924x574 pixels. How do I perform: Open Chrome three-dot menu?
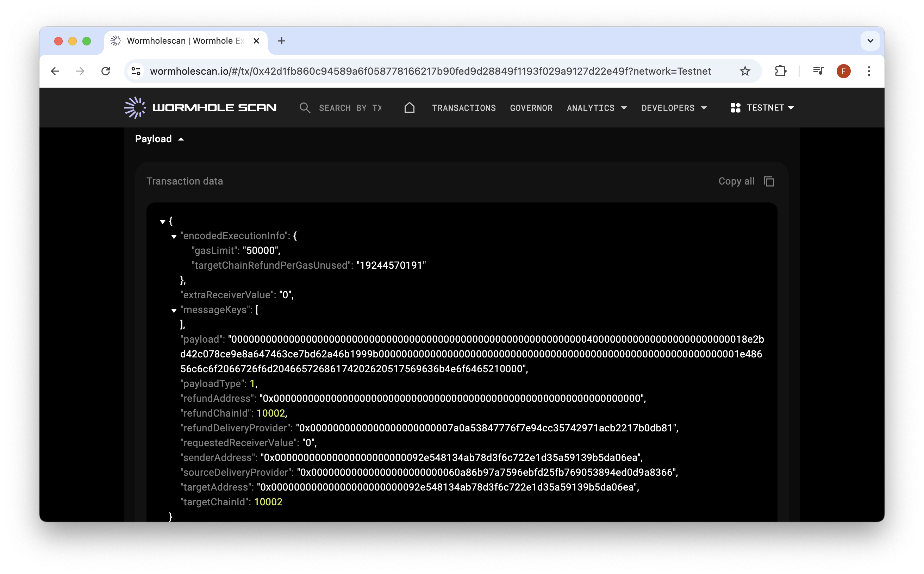[x=869, y=71]
